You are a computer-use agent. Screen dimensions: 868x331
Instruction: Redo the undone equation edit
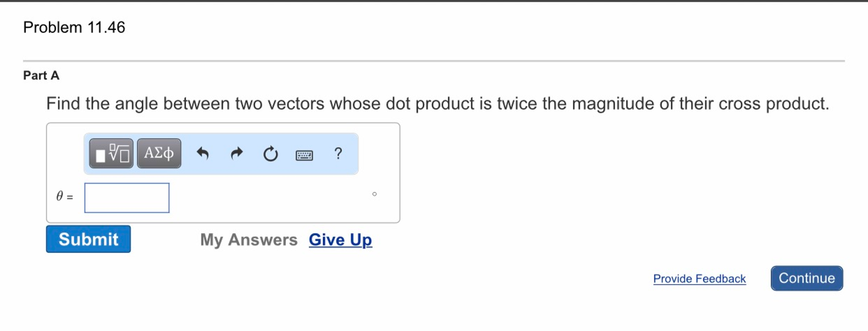click(x=236, y=153)
